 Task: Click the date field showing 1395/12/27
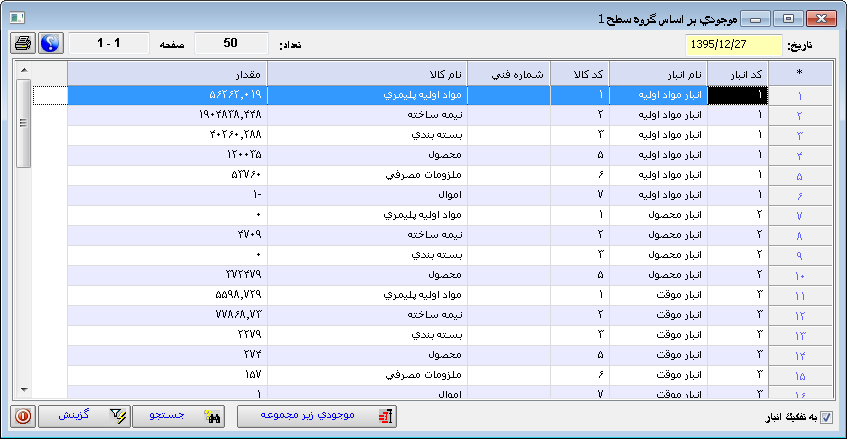(x=733, y=45)
